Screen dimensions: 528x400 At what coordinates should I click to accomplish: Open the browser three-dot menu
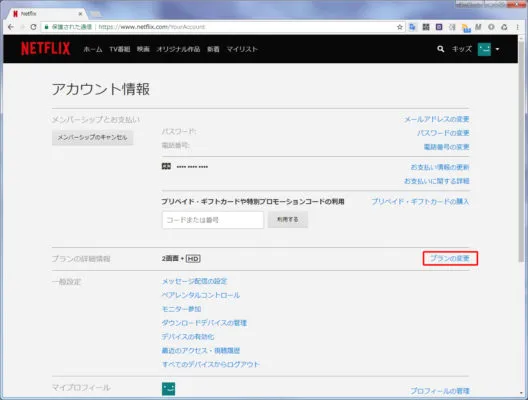click(x=518, y=27)
